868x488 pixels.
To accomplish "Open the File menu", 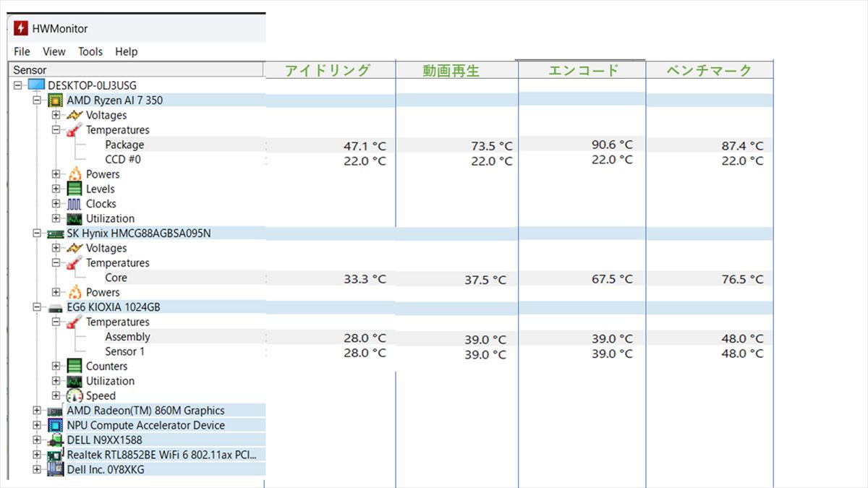I will click(x=22, y=51).
